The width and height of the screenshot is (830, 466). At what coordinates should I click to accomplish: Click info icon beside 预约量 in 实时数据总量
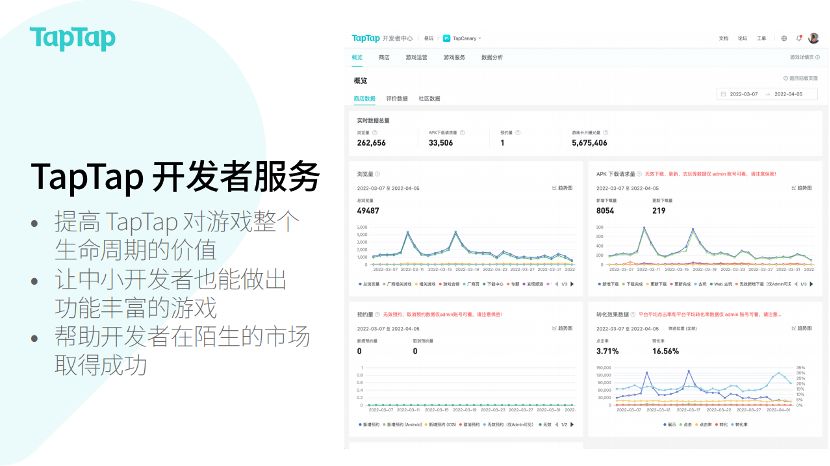coord(518,132)
